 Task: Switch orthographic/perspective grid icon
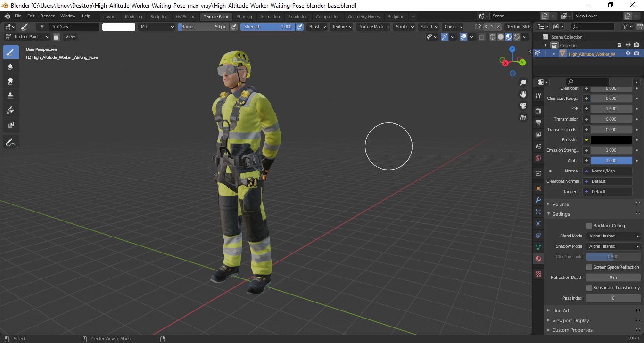coord(523,117)
